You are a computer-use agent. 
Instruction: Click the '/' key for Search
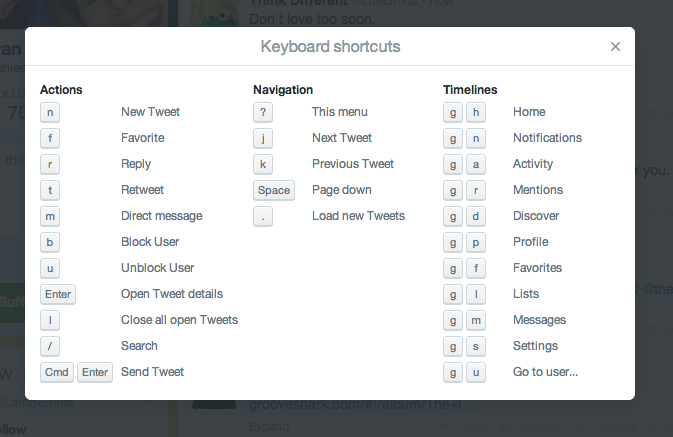(50, 346)
